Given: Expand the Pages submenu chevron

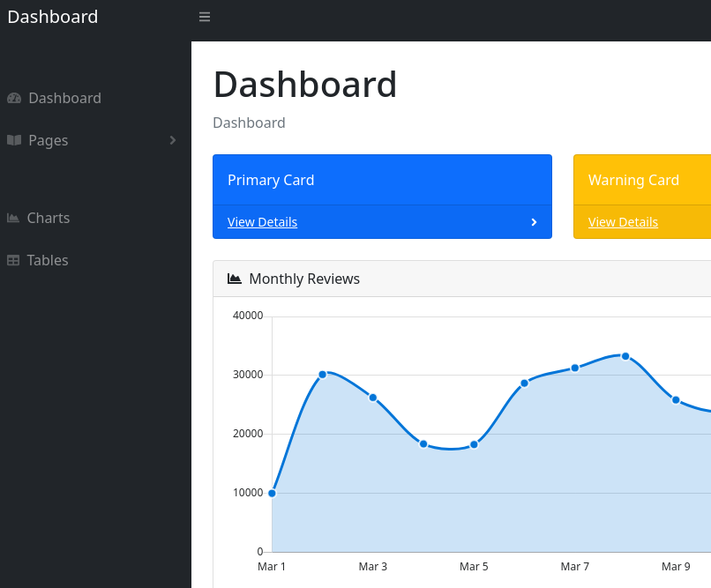Looking at the screenshot, I should click(x=173, y=140).
